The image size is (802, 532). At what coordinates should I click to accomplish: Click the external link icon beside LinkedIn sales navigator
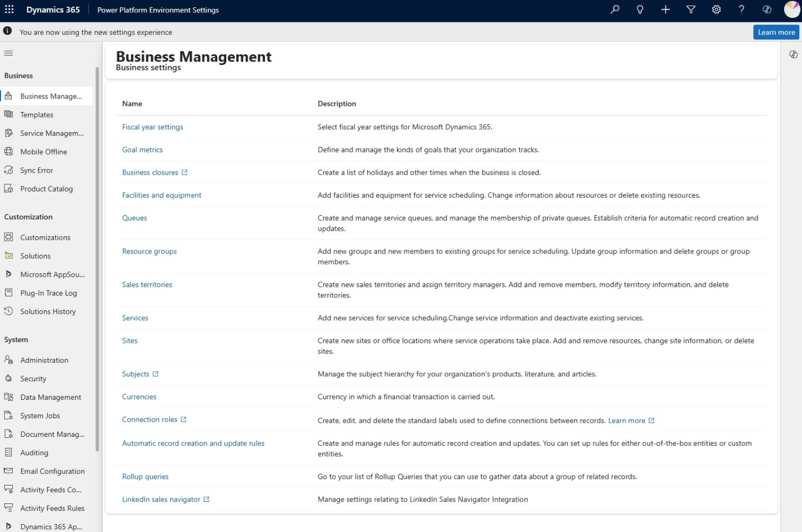(x=206, y=499)
